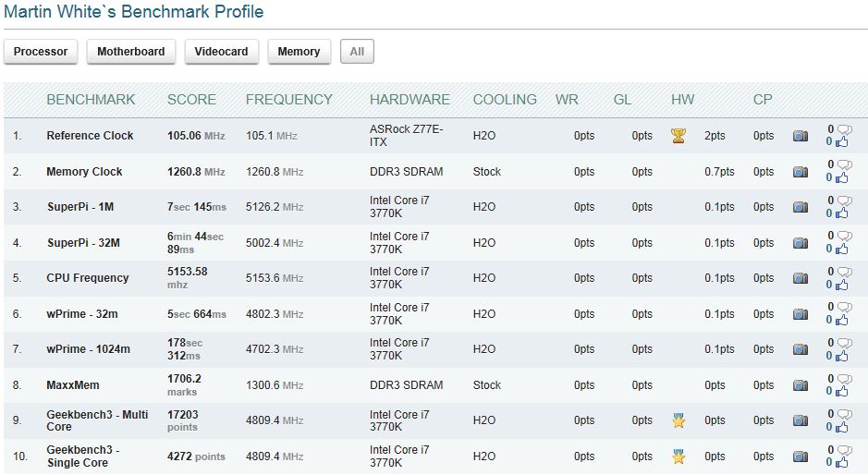This screenshot has height=475, width=868.
Task: Filter benchmarks by Processor
Action: click(41, 52)
